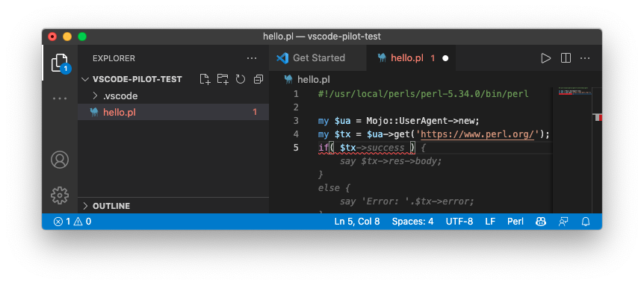Click line number 3 in gutter

pos(296,121)
